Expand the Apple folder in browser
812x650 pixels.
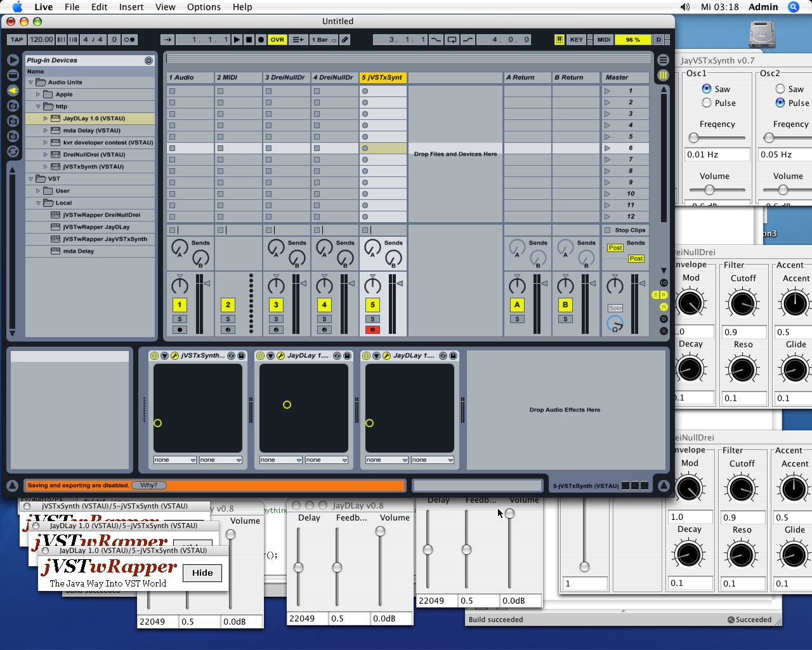(x=38, y=94)
